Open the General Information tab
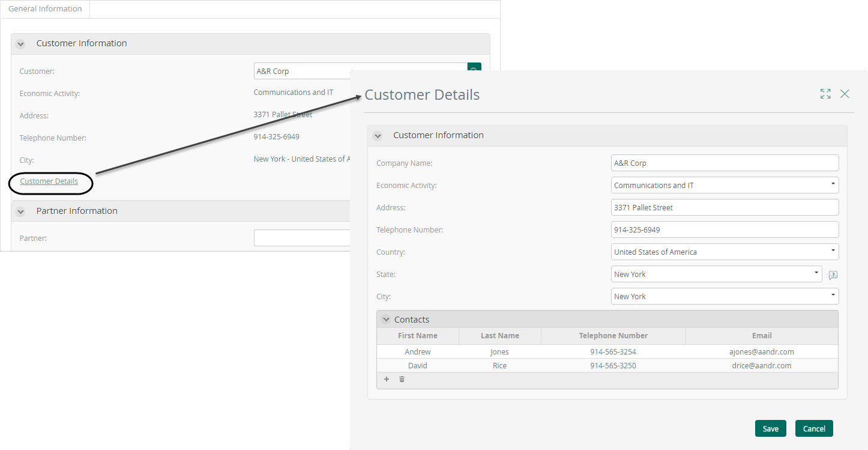Viewport: 868px width, 450px height. [x=45, y=9]
